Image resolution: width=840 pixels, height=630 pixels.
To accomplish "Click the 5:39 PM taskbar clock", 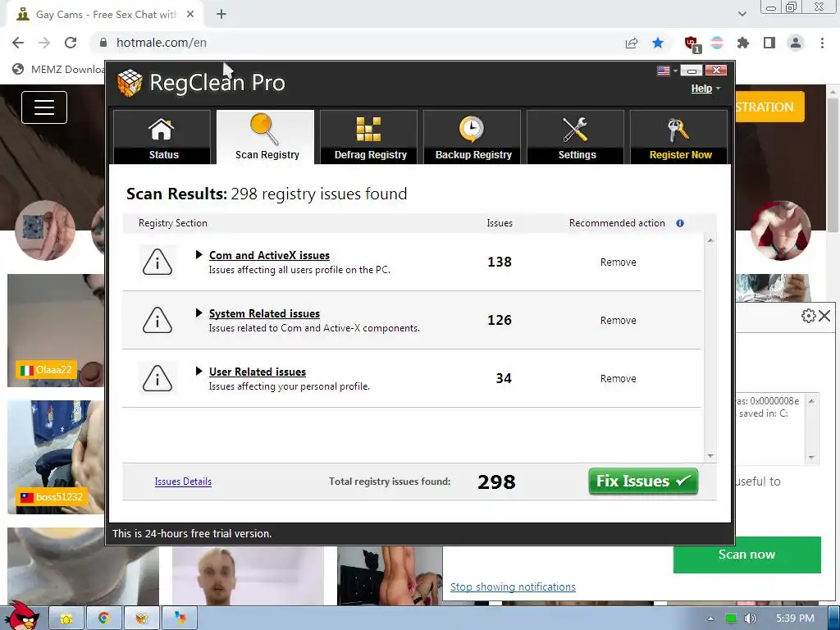I will (x=795, y=619).
